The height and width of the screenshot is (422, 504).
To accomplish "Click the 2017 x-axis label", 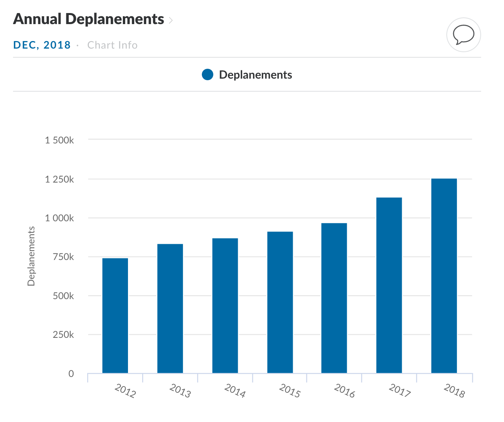I will pyautogui.click(x=400, y=391).
